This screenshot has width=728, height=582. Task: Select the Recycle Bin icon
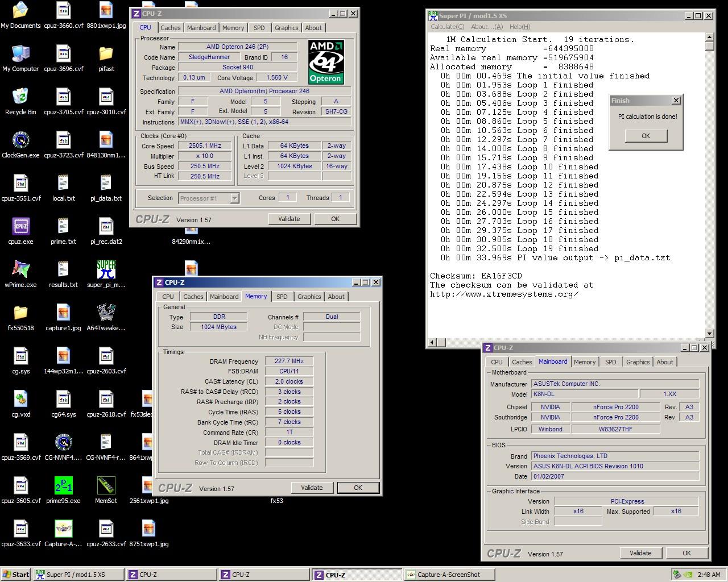[x=20, y=97]
